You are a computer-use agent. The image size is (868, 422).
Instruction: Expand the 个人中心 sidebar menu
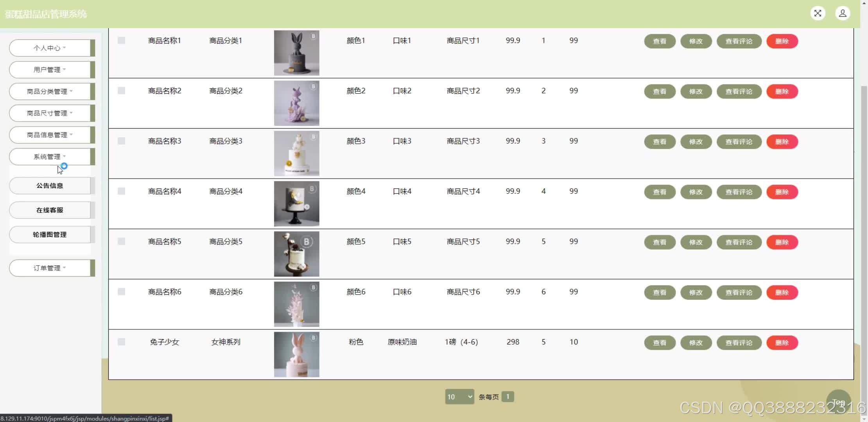pyautogui.click(x=50, y=48)
